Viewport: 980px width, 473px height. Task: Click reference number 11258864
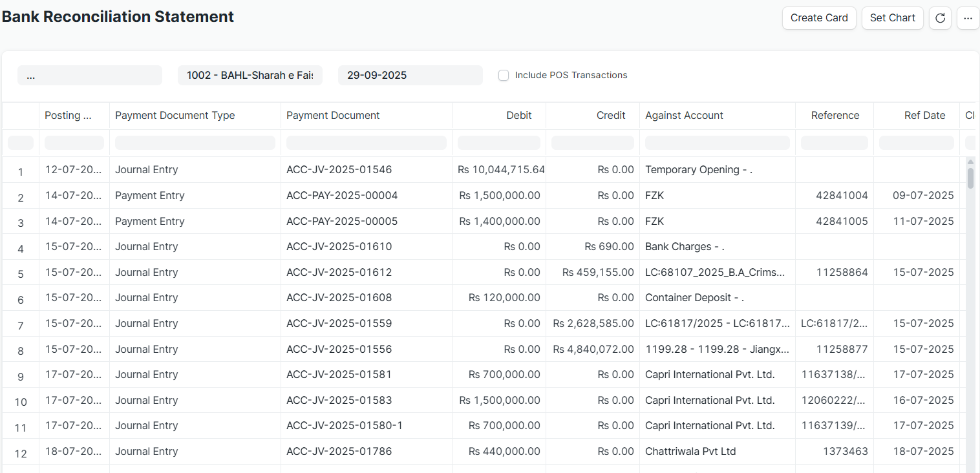(x=842, y=273)
